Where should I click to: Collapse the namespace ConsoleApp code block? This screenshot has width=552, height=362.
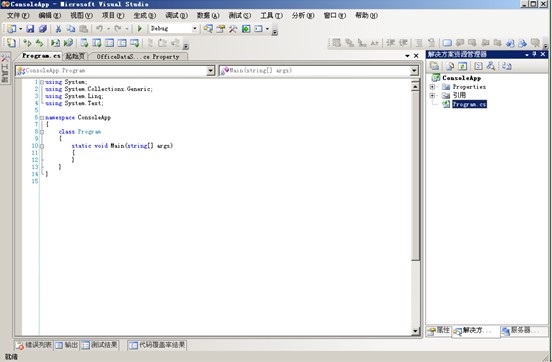[x=42, y=118]
